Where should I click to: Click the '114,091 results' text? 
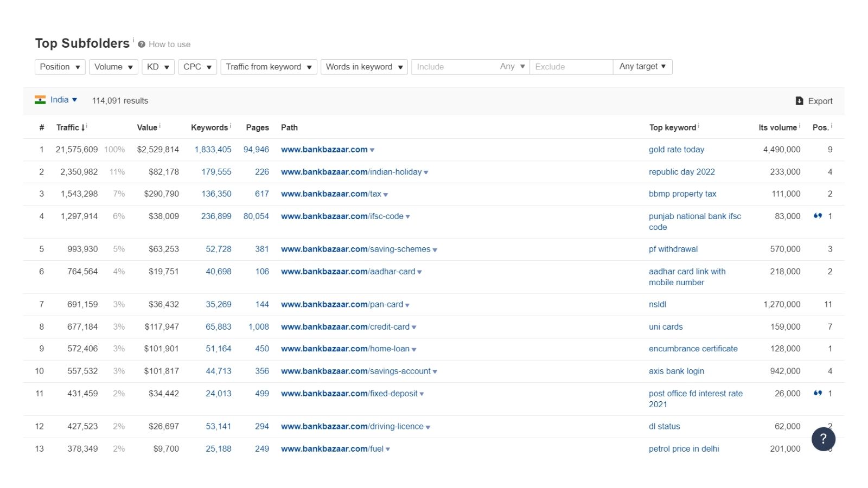click(x=120, y=100)
